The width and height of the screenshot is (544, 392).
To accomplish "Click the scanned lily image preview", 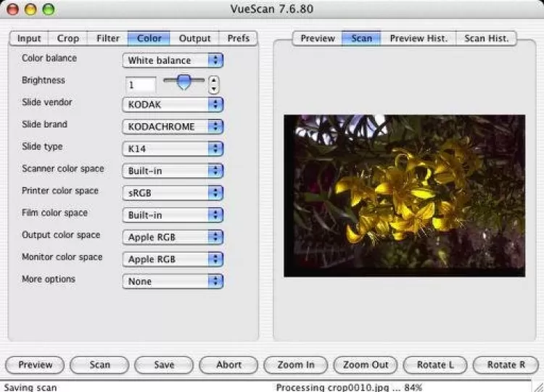I will [404, 195].
